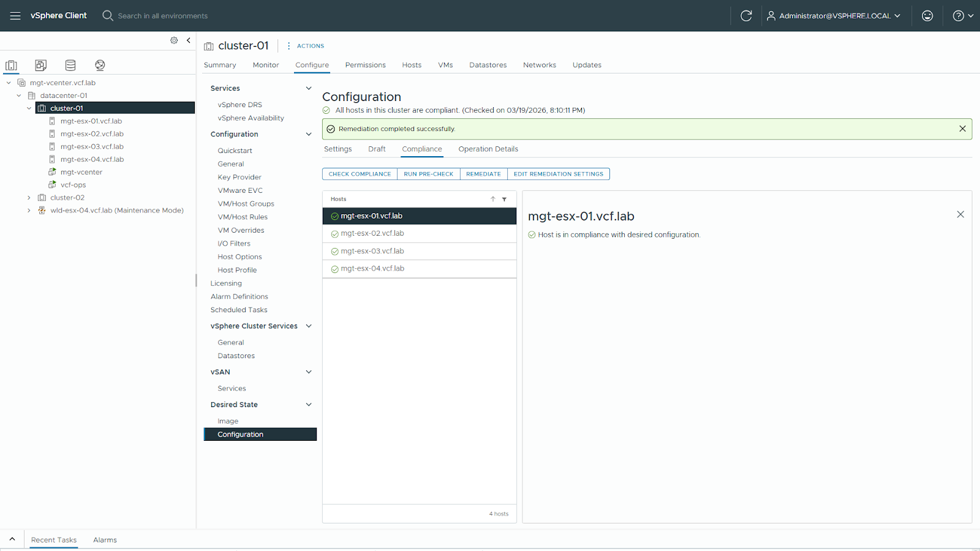This screenshot has width=980, height=551.
Task: Switch to VMs and Templates inventory icon
Action: coord(41,66)
